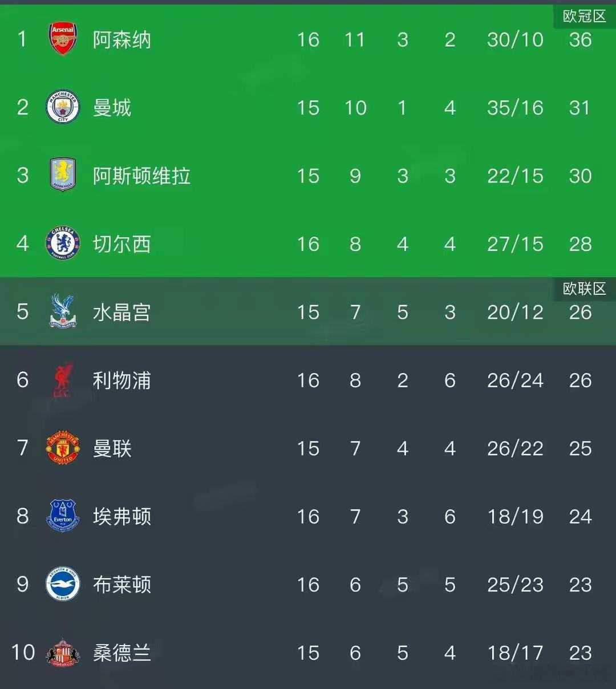The height and width of the screenshot is (689, 616).
Task: Open team page for 曼城
Action: tap(112, 108)
